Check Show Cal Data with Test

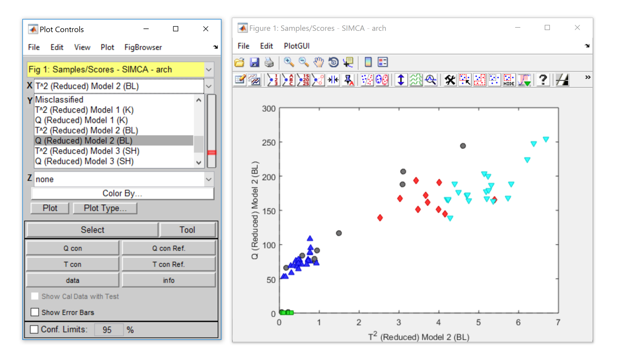pyautogui.click(x=35, y=296)
